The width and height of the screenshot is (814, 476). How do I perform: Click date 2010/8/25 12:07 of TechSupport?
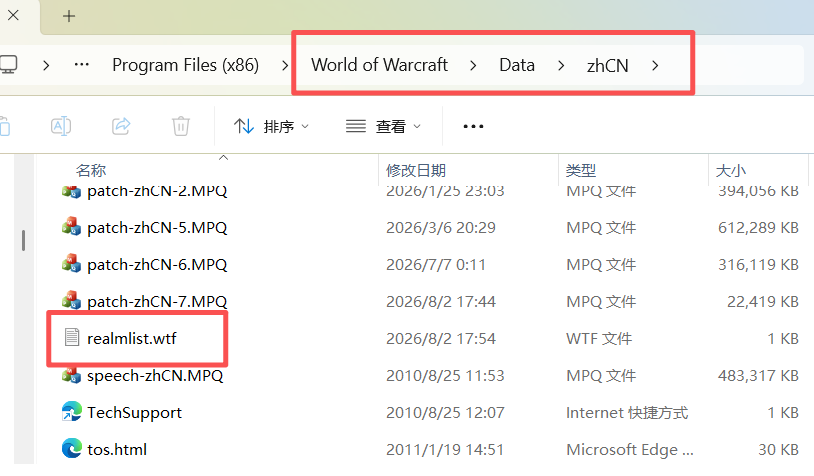(445, 413)
